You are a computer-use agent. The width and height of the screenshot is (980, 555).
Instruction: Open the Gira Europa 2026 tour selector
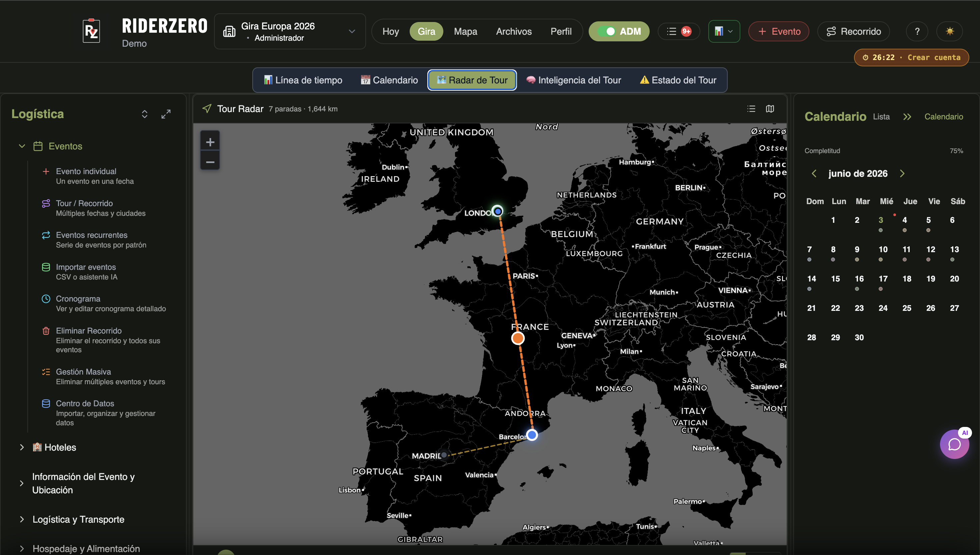click(290, 31)
